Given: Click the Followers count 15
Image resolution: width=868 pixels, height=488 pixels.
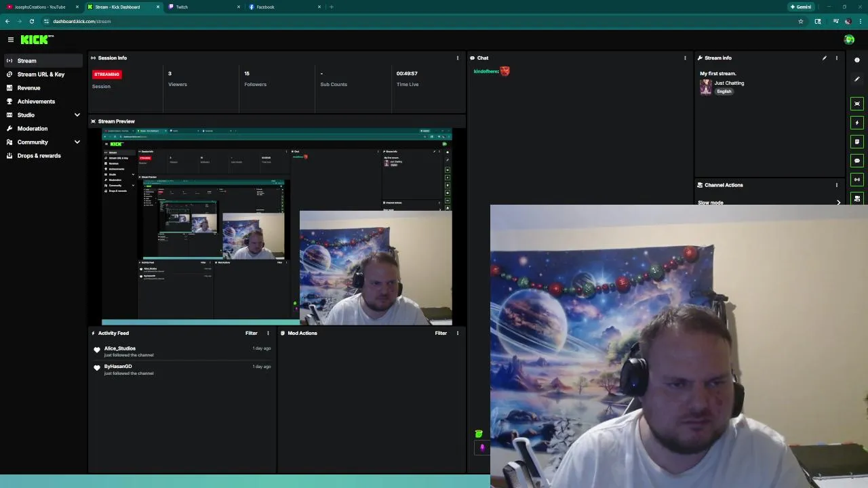Looking at the screenshot, I should pos(247,73).
